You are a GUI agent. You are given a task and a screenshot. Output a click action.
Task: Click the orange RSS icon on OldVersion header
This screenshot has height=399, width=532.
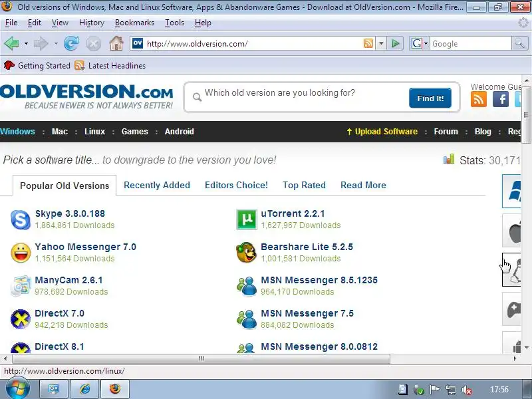479,99
